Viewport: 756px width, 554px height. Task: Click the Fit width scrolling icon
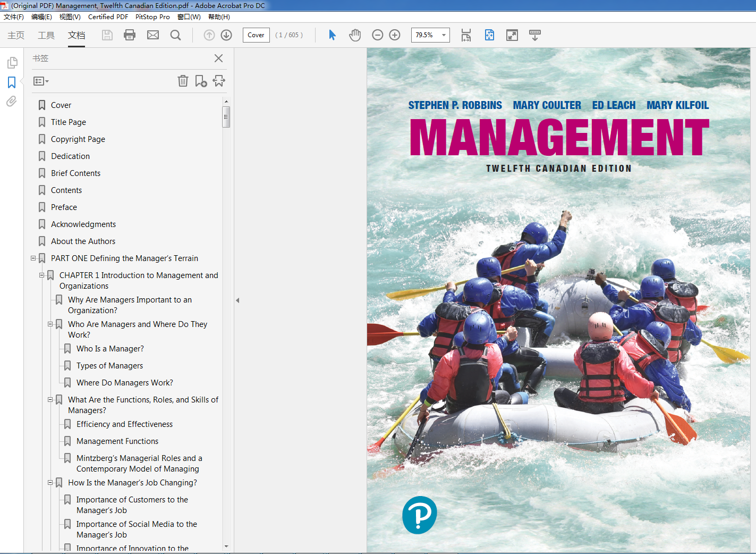pyautogui.click(x=466, y=35)
